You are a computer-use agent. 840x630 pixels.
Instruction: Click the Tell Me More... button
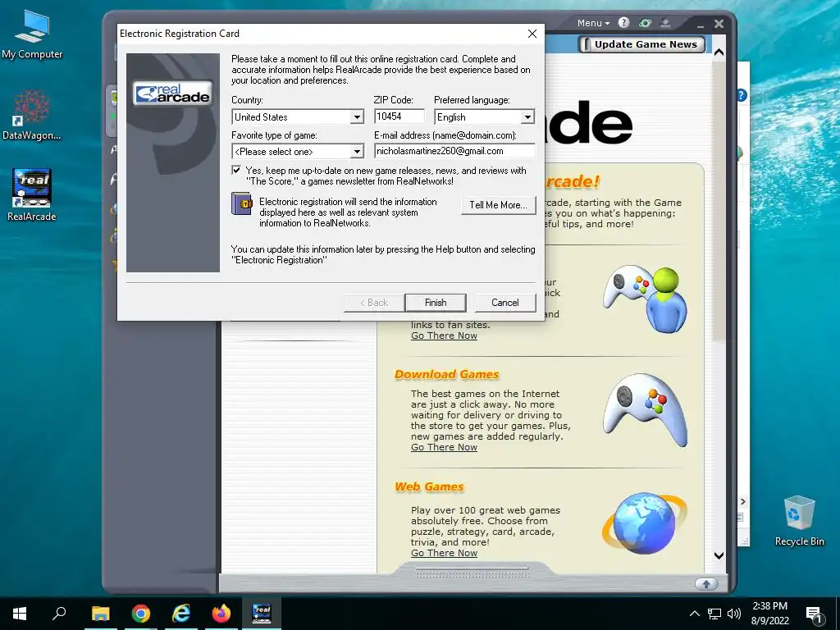(x=498, y=205)
